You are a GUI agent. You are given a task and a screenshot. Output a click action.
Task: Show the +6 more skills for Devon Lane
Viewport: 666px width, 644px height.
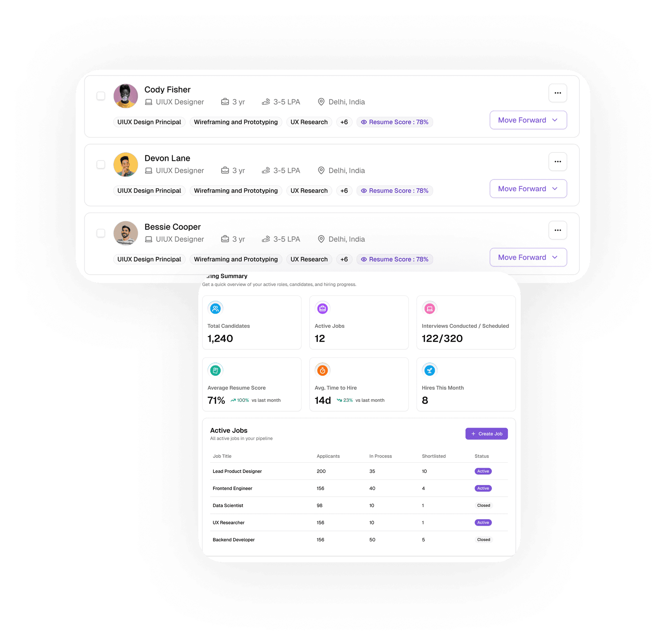[x=344, y=191]
